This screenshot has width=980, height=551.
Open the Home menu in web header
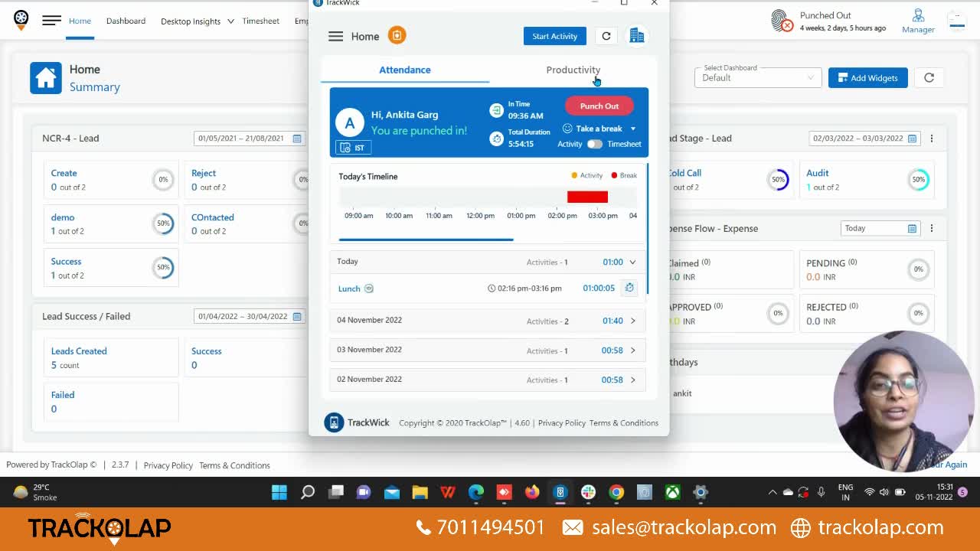80,21
